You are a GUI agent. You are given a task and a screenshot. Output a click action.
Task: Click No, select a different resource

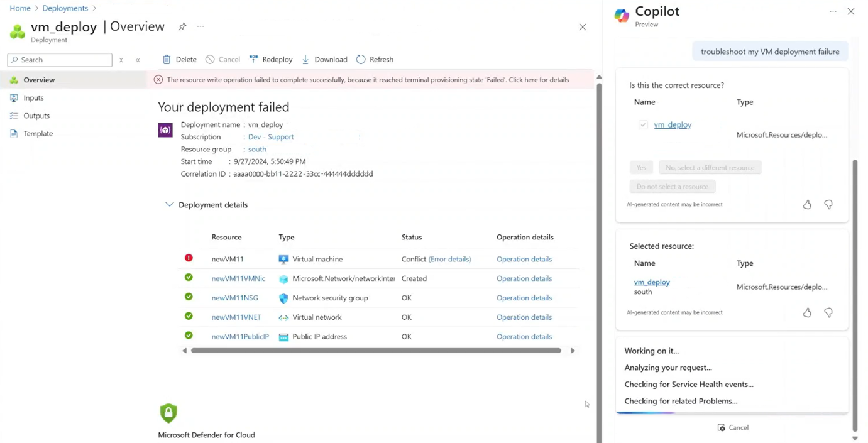tap(710, 168)
